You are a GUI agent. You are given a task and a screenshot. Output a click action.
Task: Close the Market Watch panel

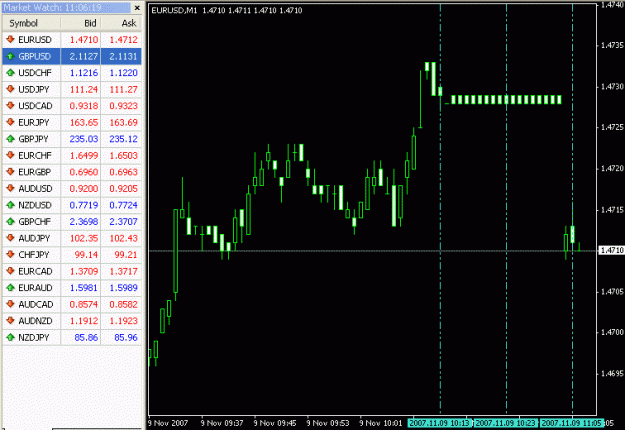tap(137, 8)
